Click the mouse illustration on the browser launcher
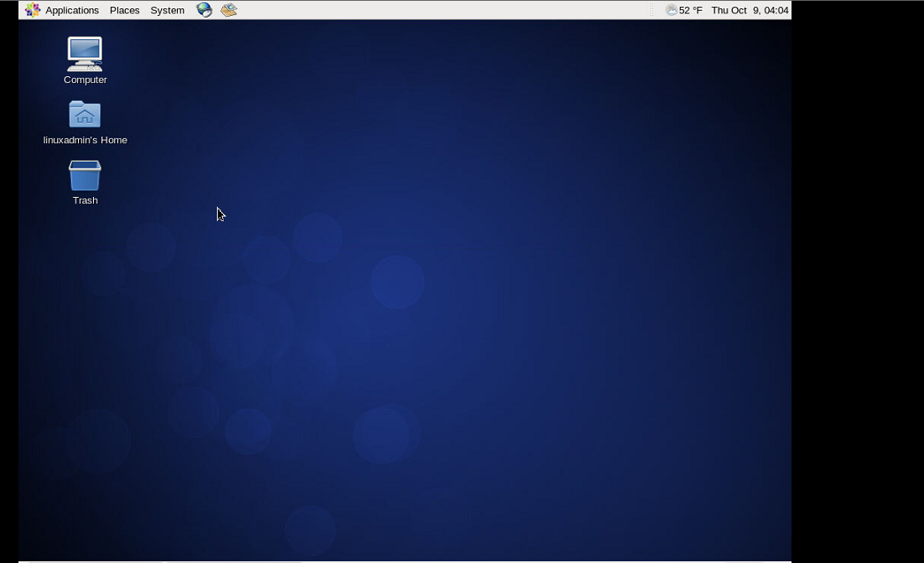 tap(207, 13)
